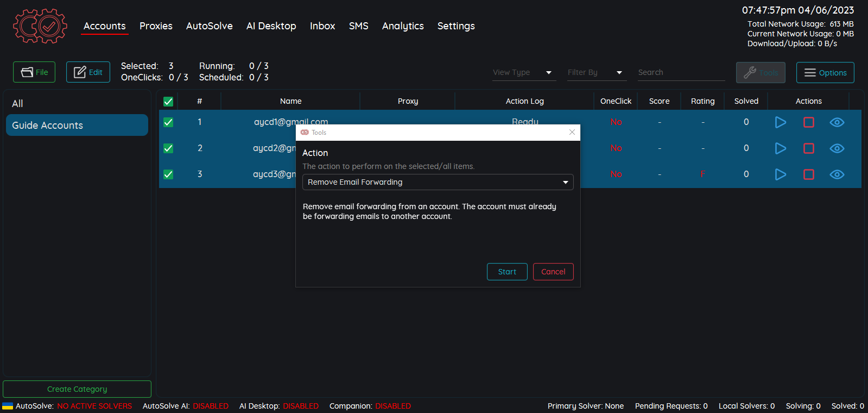Open the Analytics tab
Image resolution: width=868 pixels, height=413 pixels.
[x=403, y=26]
